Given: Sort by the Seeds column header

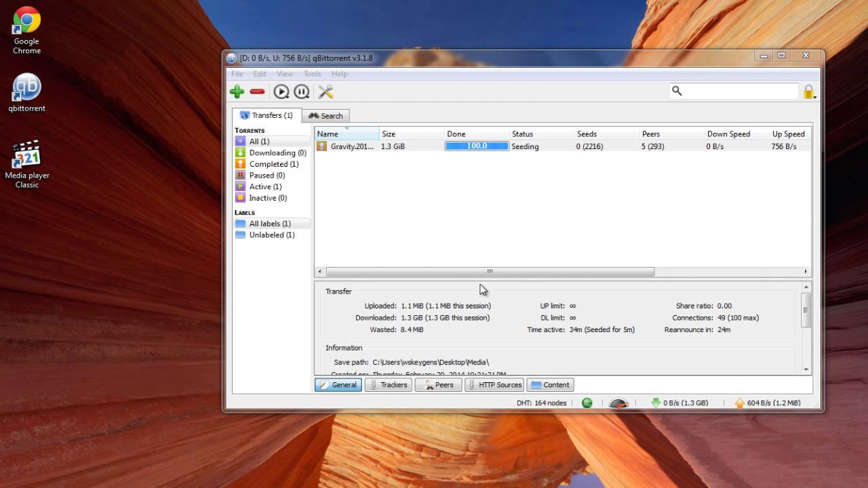Looking at the screenshot, I should (607, 134).
